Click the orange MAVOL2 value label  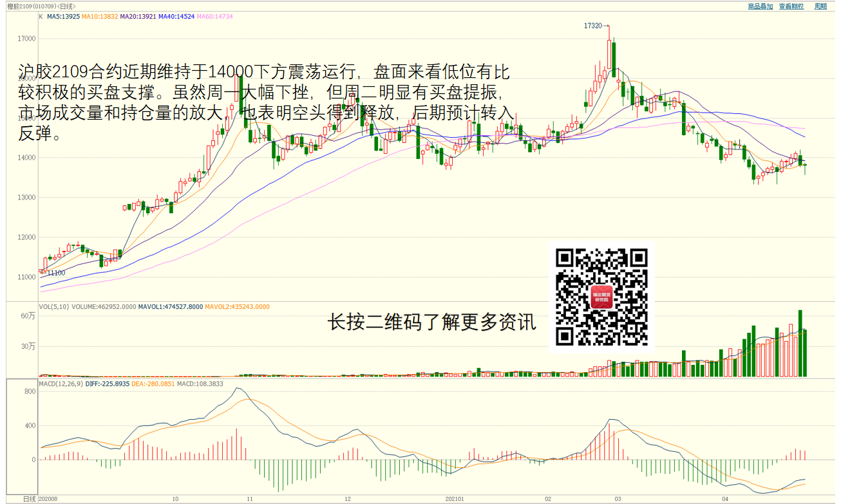[x=237, y=307]
